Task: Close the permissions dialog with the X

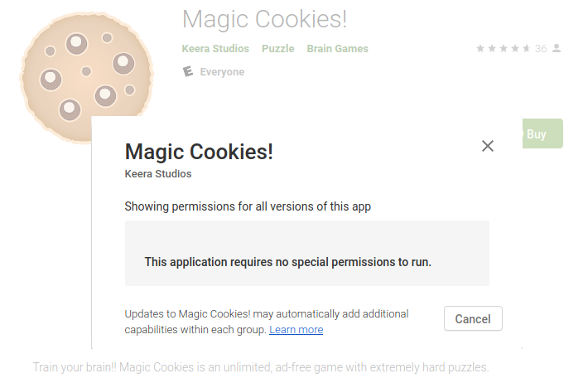Action: 488,146
